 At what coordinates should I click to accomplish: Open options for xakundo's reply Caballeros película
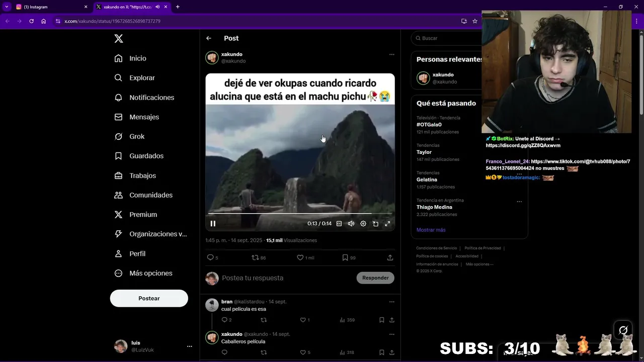coord(391,334)
